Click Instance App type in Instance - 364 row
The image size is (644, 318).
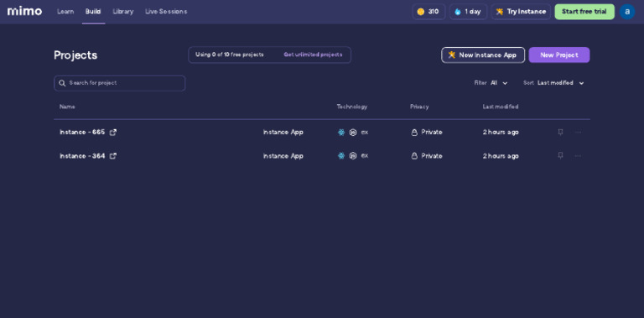pyautogui.click(x=283, y=156)
